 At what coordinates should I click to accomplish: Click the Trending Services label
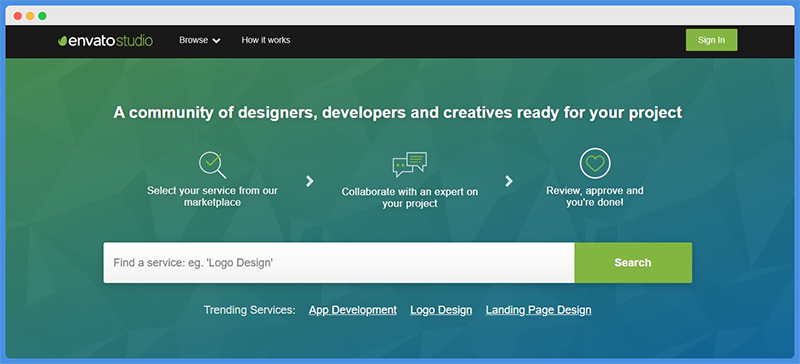click(x=249, y=310)
